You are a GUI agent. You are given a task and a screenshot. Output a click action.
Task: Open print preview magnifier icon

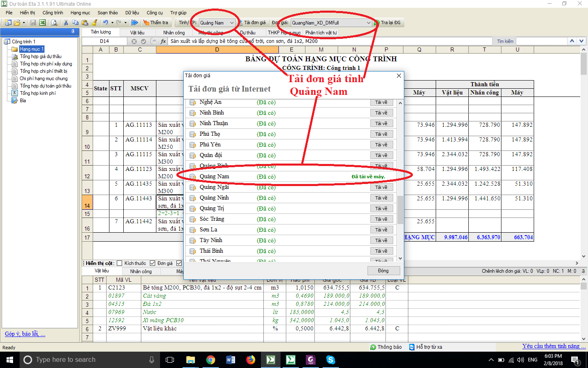[x=54, y=23]
